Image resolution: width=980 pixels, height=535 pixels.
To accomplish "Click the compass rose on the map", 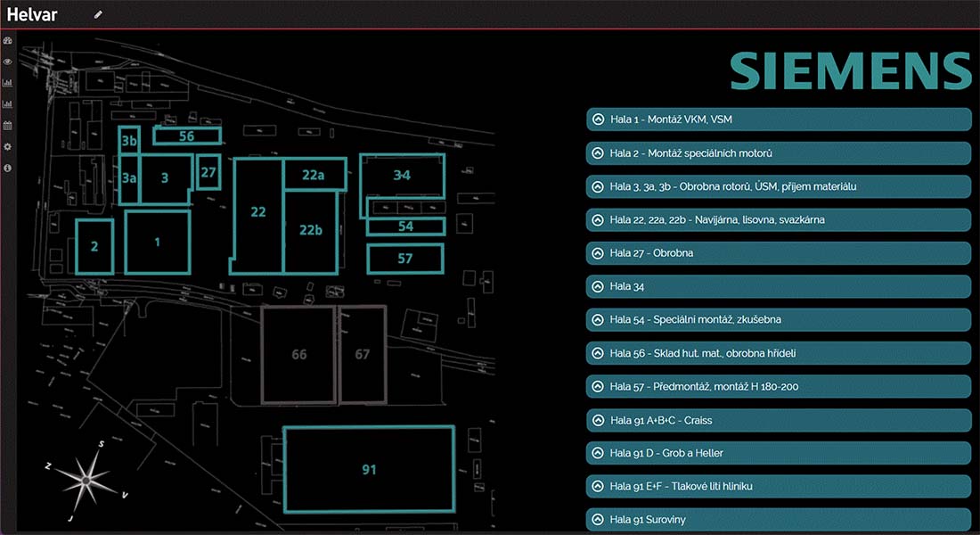I will pos(86,480).
